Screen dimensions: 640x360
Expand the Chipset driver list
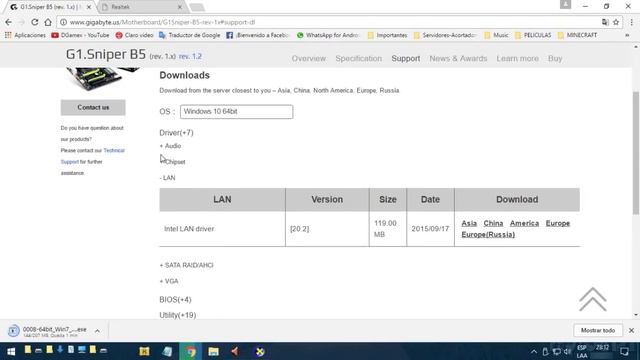[x=173, y=162]
